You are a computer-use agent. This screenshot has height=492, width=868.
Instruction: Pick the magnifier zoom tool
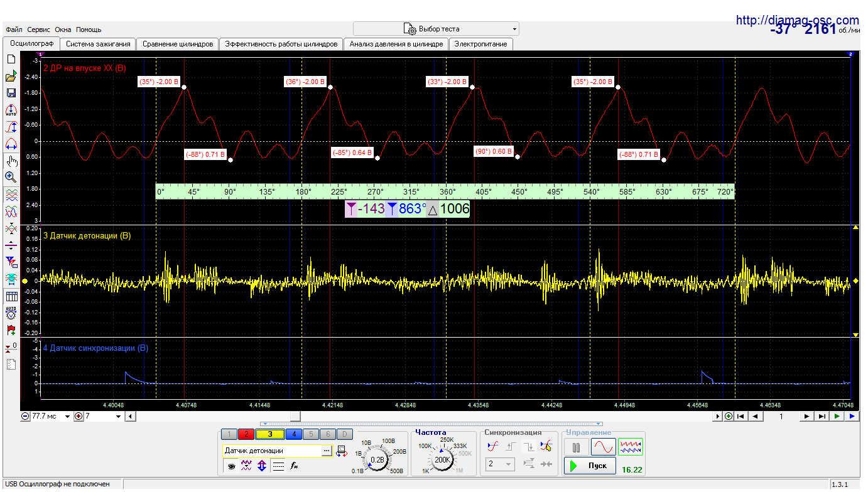point(11,177)
